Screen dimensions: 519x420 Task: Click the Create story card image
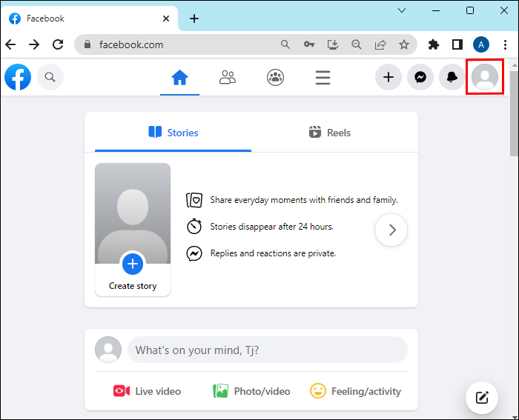click(x=133, y=213)
